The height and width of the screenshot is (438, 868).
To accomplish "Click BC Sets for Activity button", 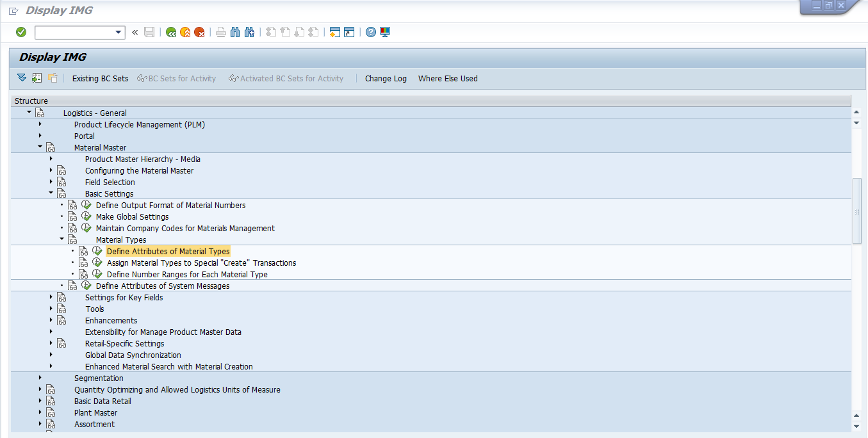I will (176, 79).
